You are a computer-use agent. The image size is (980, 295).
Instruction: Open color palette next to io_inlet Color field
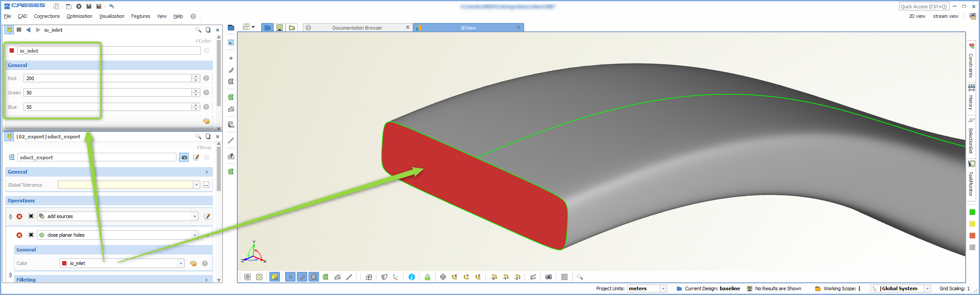(193, 263)
